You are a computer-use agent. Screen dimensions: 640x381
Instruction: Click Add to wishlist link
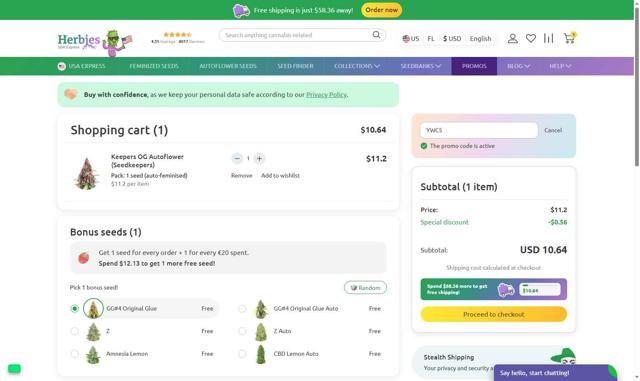280,176
